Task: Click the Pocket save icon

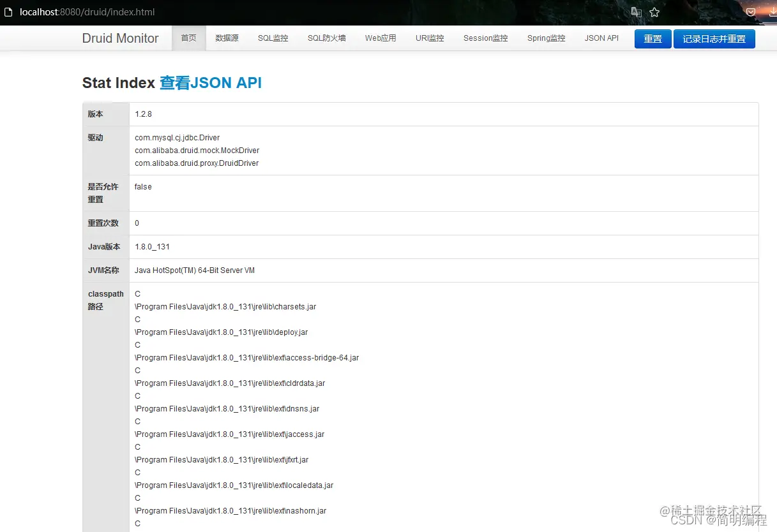Action: [x=751, y=12]
